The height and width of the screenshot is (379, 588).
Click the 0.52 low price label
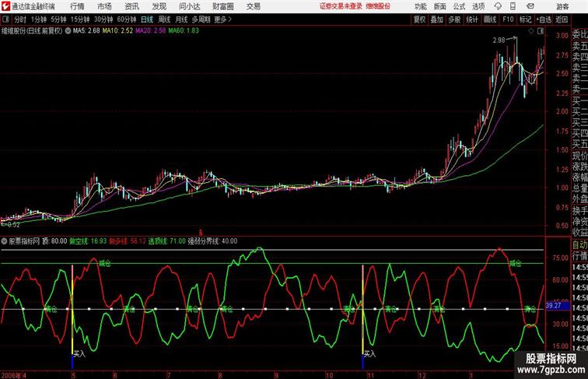(x=13, y=225)
